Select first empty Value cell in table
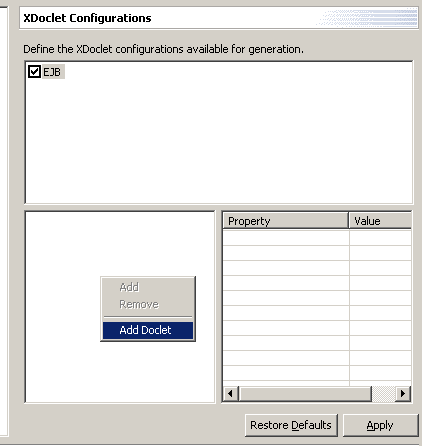 click(x=380, y=238)
